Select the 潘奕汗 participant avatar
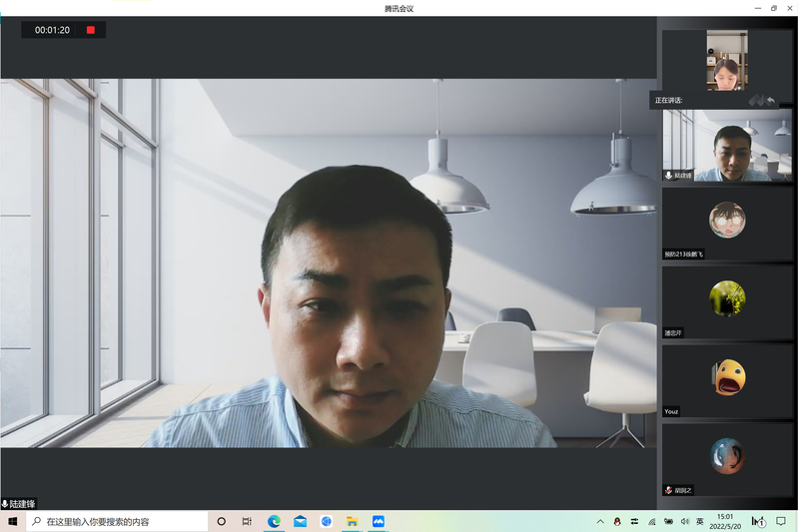Screen dimensions: 798x532 point(727,297)
